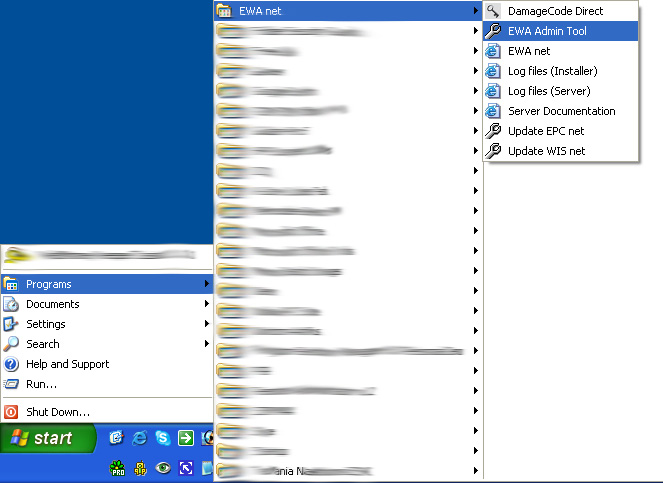Open Skype from the quick launch bar
Image resolution: width=663 pixels, height=483 pixels.
tap(162, 438)
